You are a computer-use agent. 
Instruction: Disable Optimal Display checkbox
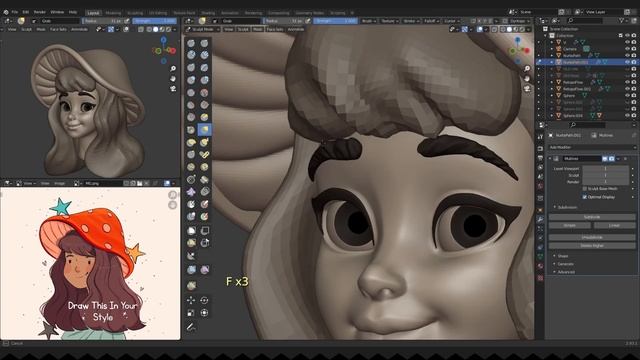585,197
